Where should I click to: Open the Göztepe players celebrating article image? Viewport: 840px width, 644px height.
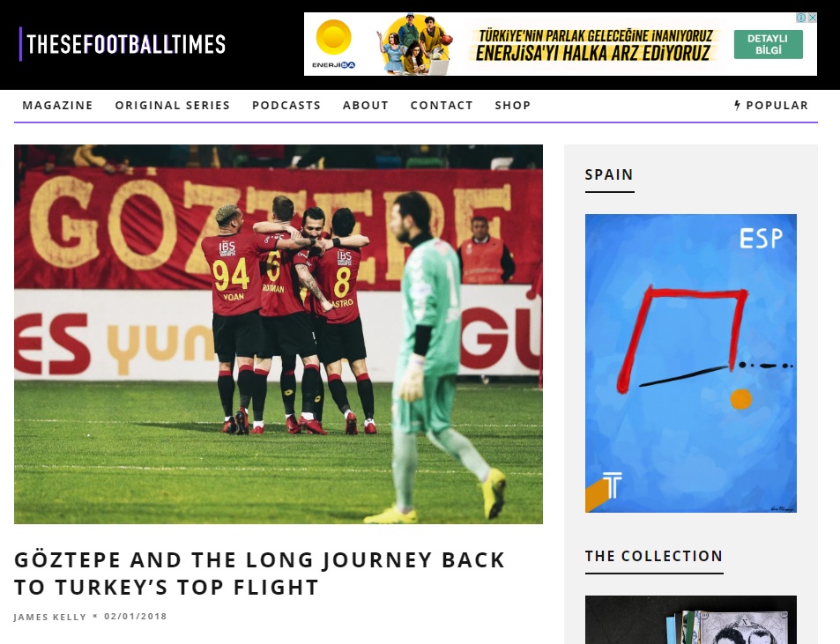(x=279, y=334)
